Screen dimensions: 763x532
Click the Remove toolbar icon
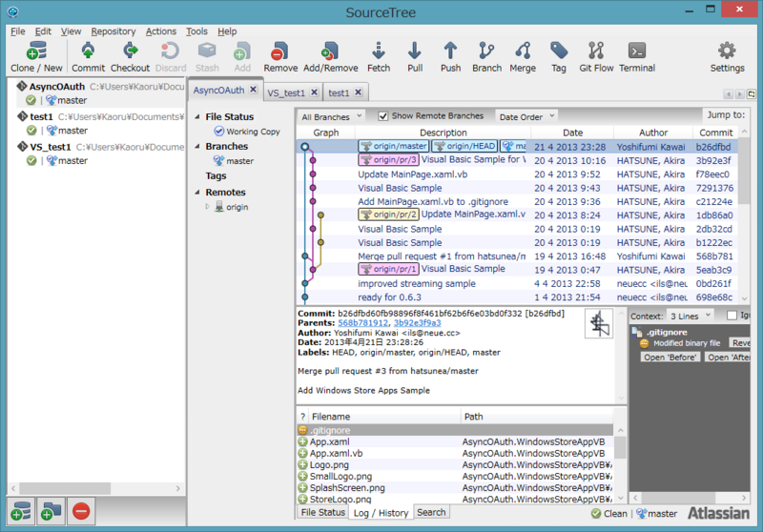click(280, 57)
